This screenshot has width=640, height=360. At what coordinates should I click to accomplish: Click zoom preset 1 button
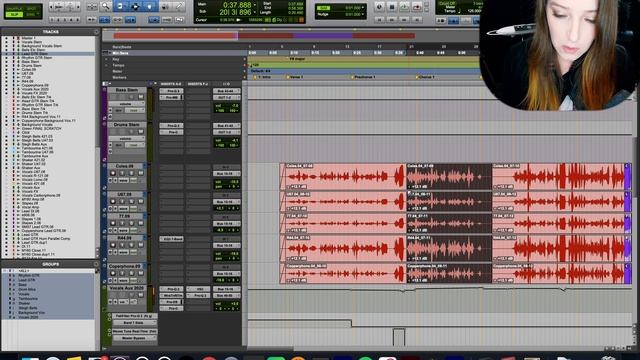(x=52, y=20)
